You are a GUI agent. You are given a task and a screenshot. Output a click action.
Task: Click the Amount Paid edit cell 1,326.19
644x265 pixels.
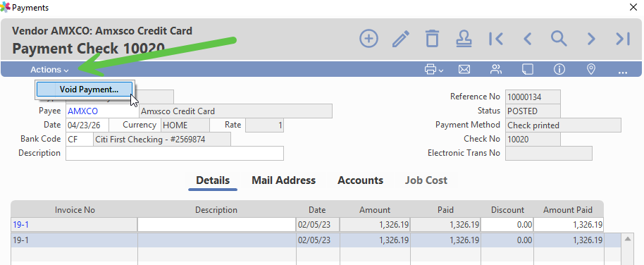point(569,225)
